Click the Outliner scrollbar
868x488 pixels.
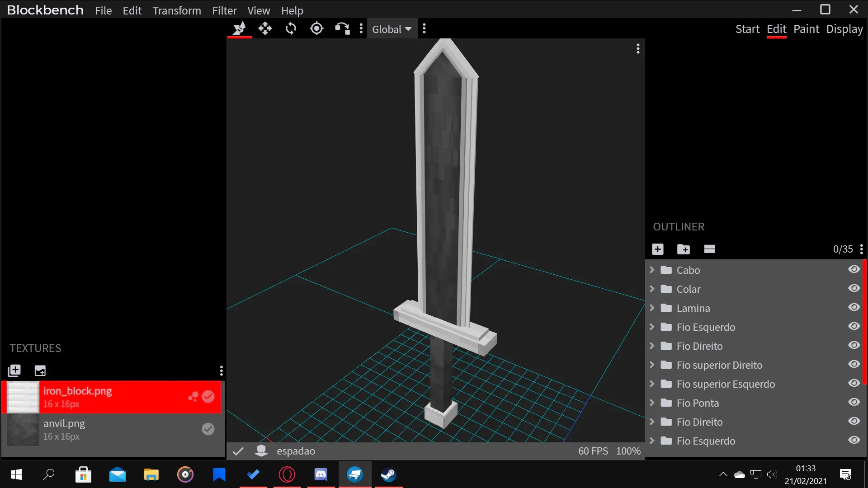point(865,322)
